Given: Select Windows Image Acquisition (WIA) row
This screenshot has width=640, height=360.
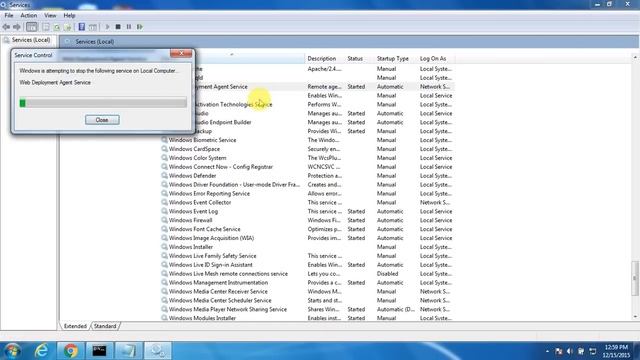Looking at the screenshot, I should [307, 238].
